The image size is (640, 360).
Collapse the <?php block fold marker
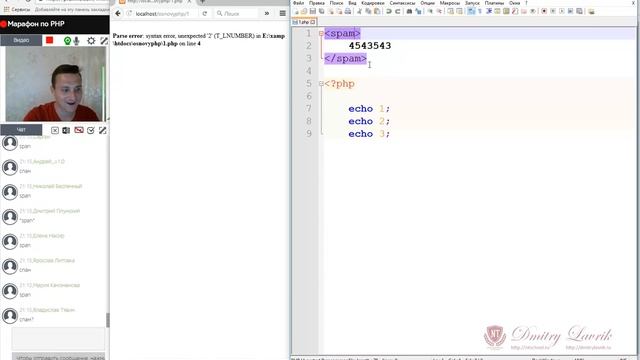pos(321,84)
